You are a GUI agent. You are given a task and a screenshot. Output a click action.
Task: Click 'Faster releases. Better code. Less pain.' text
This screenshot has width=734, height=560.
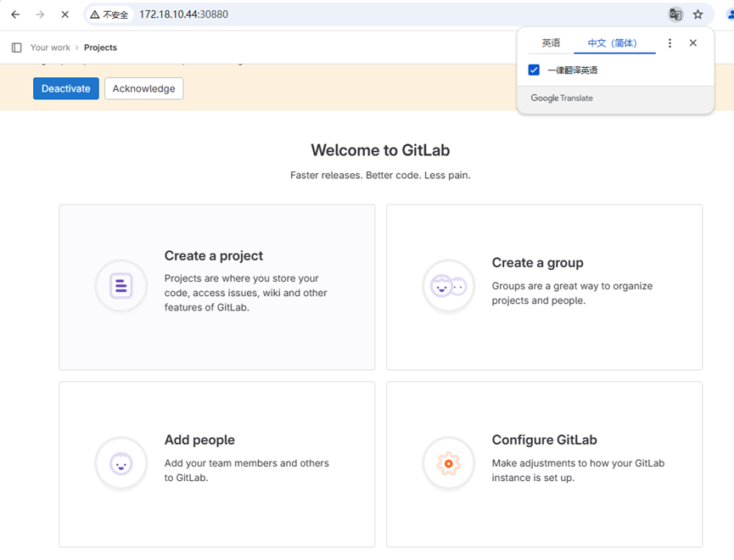point(380,176)
